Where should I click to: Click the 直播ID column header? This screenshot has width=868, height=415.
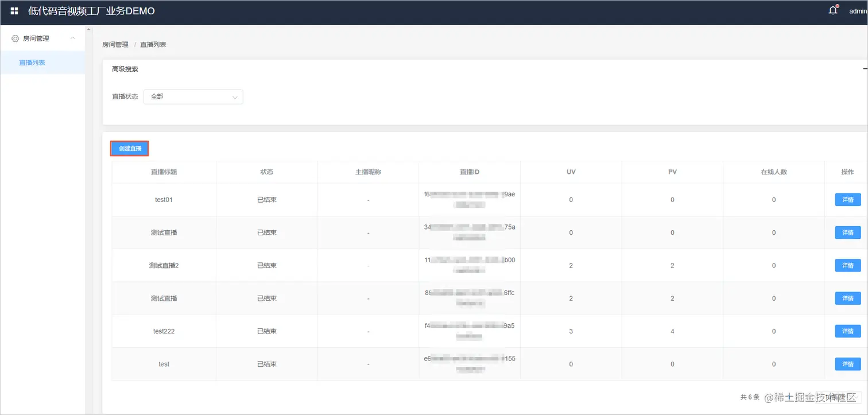470,172
